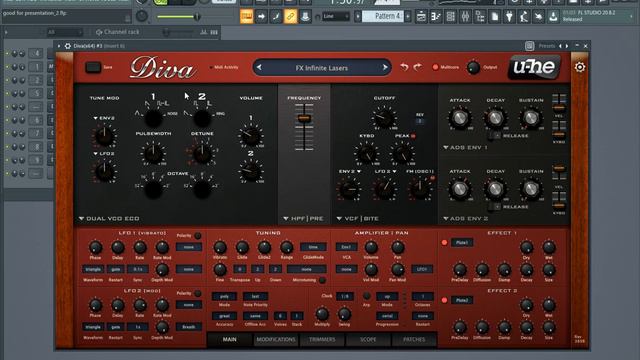Click tempo tapper toolbar icon
Screen dimensions: 640x360
click(x=524, y=17)
